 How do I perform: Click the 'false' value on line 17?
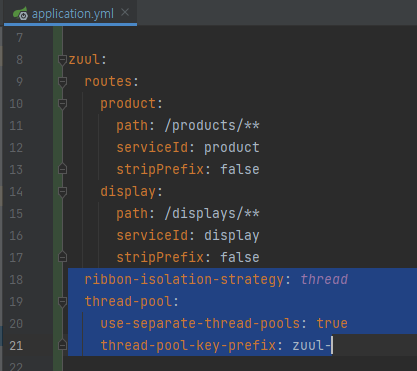(x=240, y=257)
